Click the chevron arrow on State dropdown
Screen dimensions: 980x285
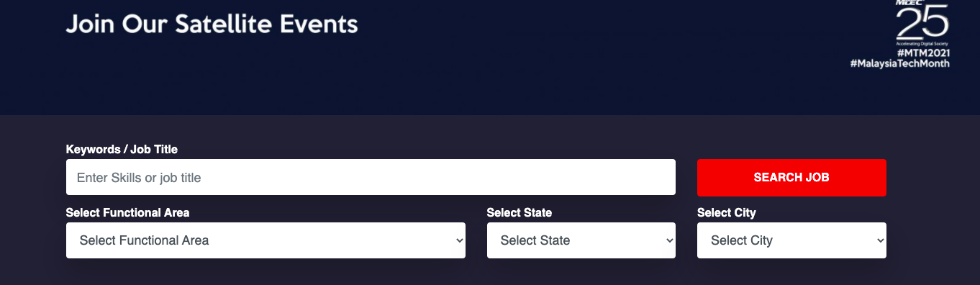(670, 241)
